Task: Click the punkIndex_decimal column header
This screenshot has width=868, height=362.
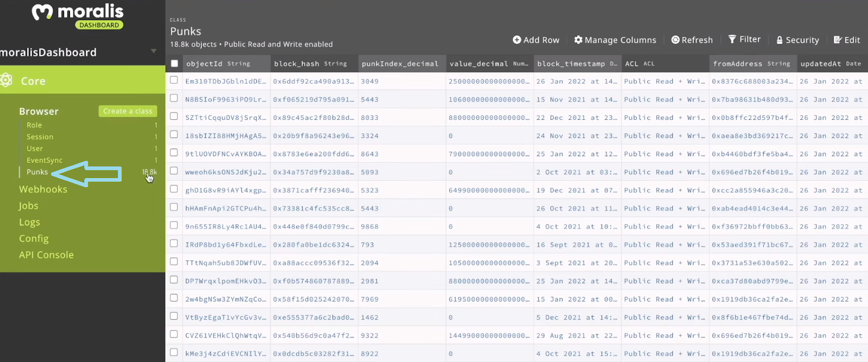Action: (403, 63)
